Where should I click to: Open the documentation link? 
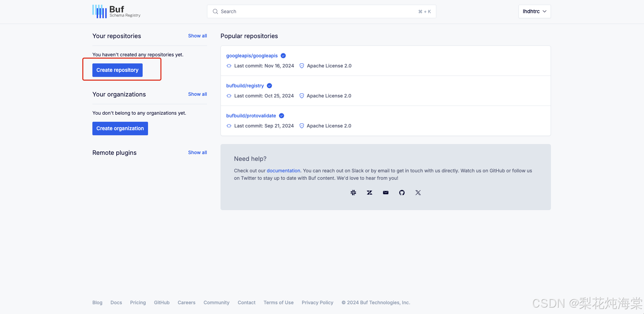click(284, 171)
